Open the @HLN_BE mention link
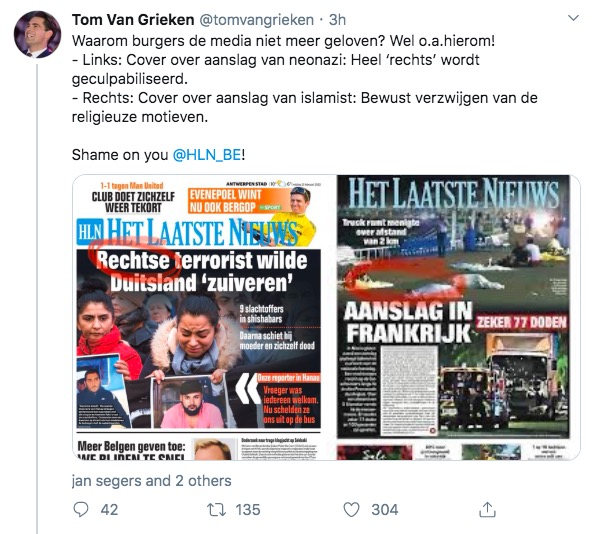The height and width of the screenshot is (534, 593). click(206, 155)
